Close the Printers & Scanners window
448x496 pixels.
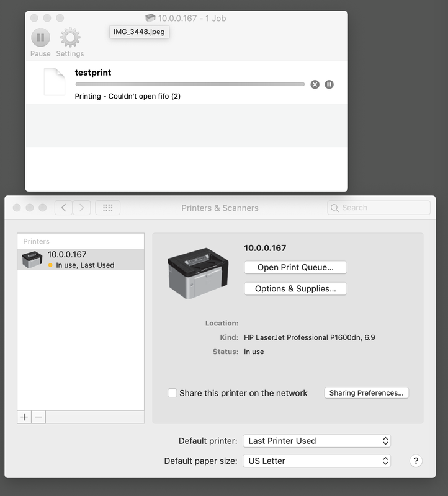tap(17, 208)
